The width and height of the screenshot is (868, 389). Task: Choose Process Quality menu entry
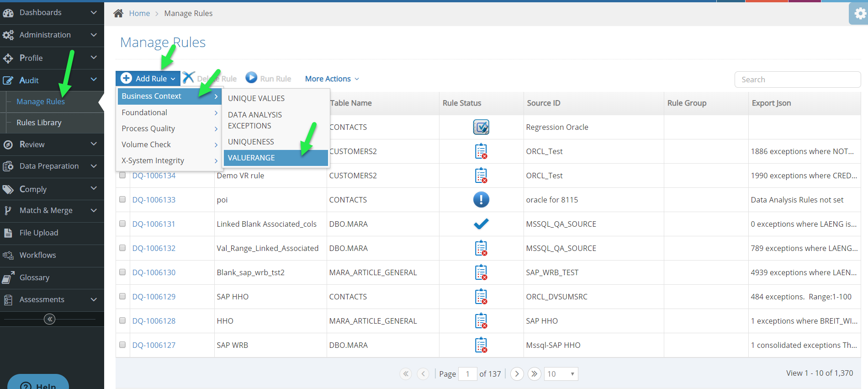[x=170, y=128]
